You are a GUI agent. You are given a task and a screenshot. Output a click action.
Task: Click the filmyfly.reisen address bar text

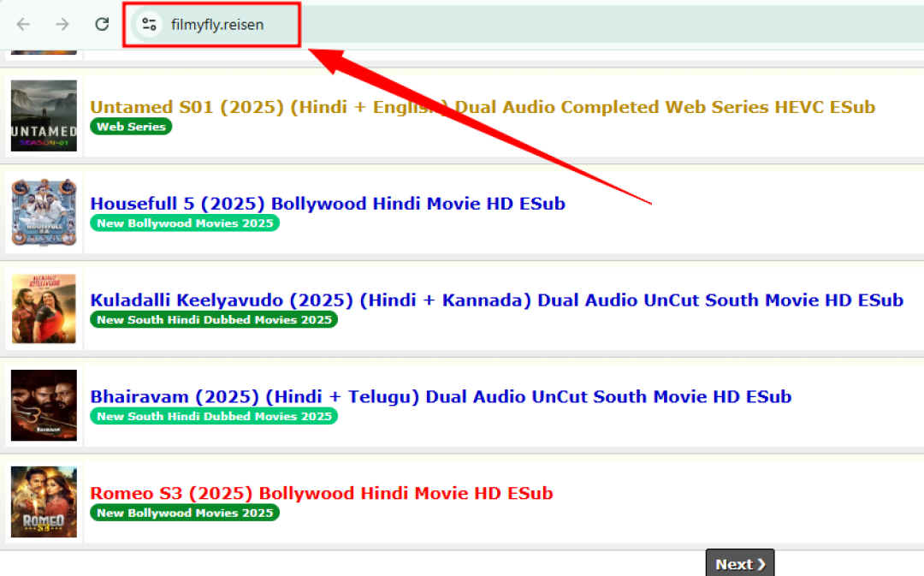tap(217, 25)
